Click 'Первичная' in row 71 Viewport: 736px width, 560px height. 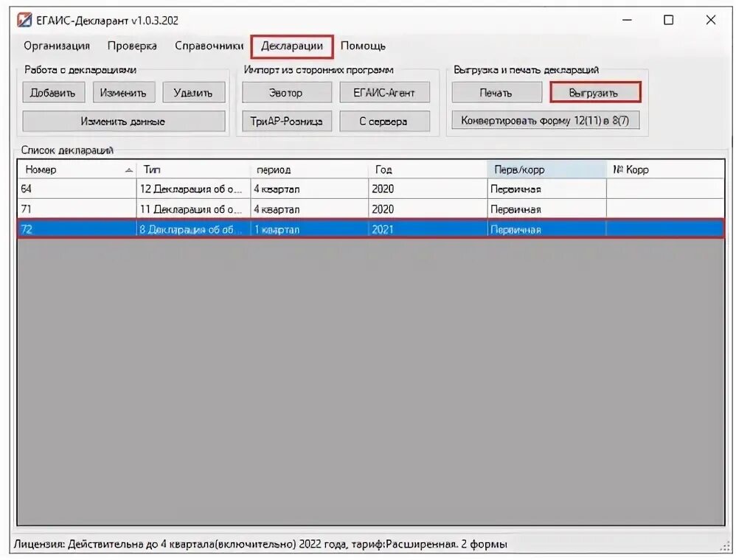pyautogui.click(x=546, y=209)
